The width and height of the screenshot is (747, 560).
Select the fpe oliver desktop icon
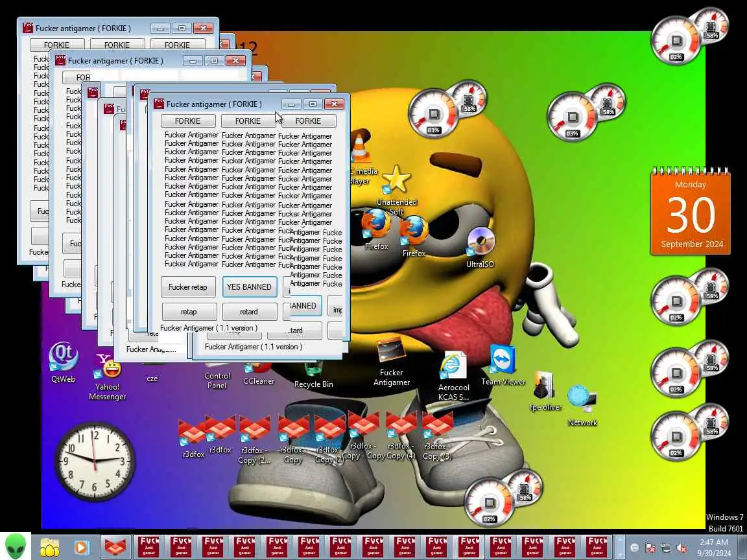(545, 390)
